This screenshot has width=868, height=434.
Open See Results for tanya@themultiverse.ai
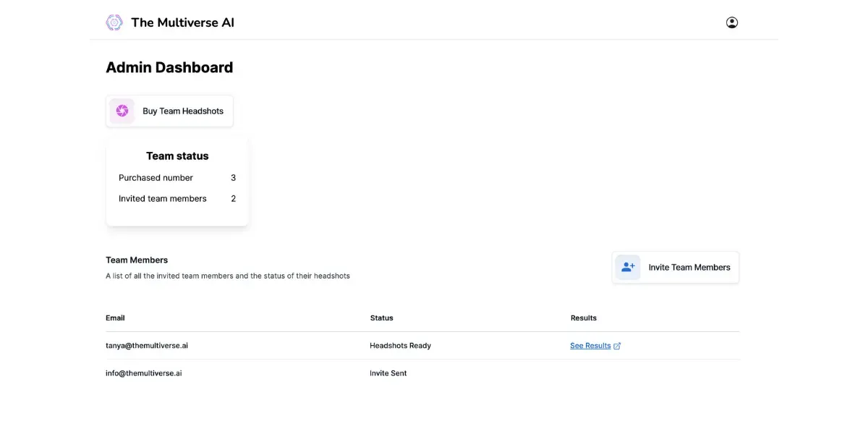590,345
